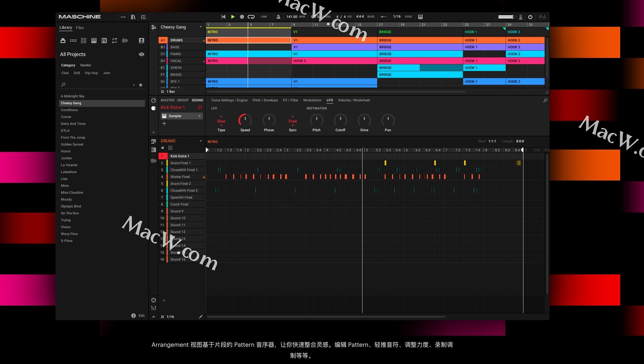Adjust the Cutoff destination knob
644x364 pixels.
click(x=340, y=120)
